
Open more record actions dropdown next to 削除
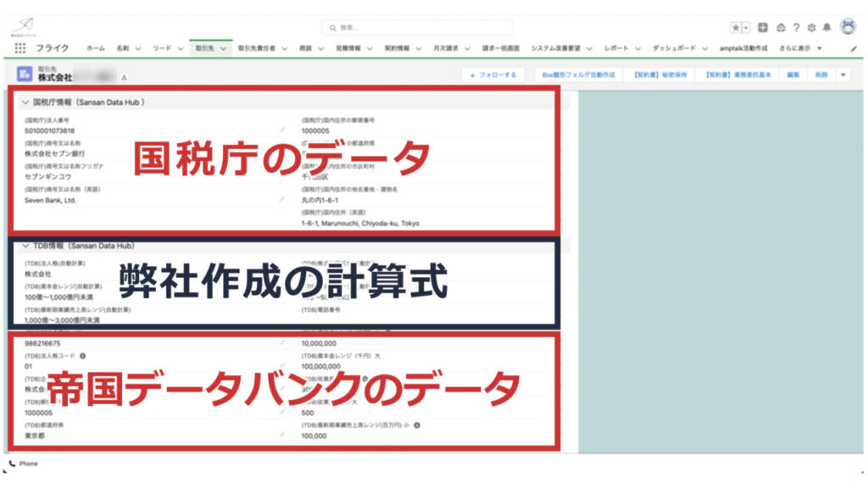(x=843, y=75)
